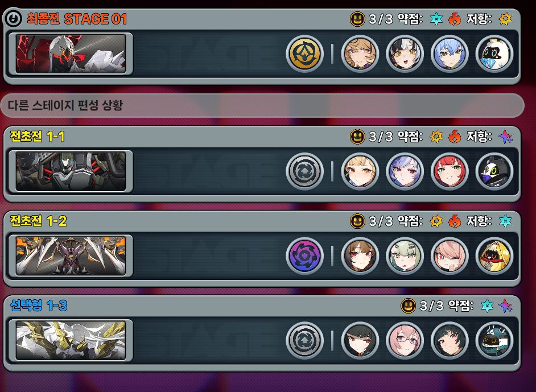Click the teal helmet Bangboo in 선택형 1-3
Image resolution: width=536 pixels, height=392 pixels.
click(494, 341)
